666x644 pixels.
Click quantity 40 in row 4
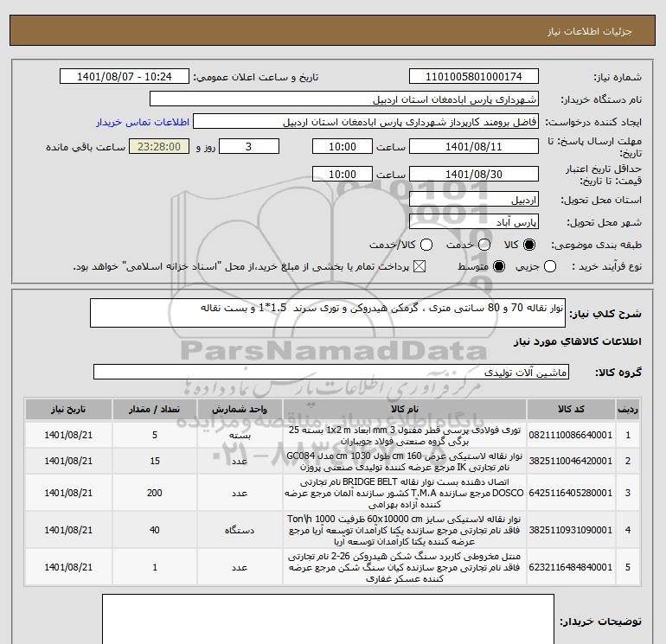(x=155, y=530)
